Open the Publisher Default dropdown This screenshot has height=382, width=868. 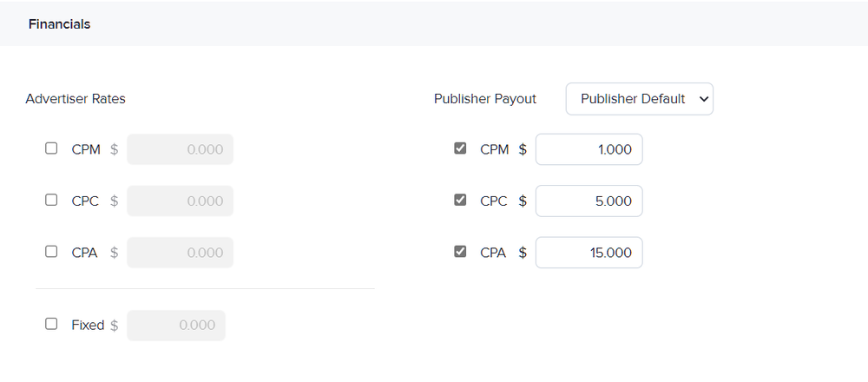[640, 99]
